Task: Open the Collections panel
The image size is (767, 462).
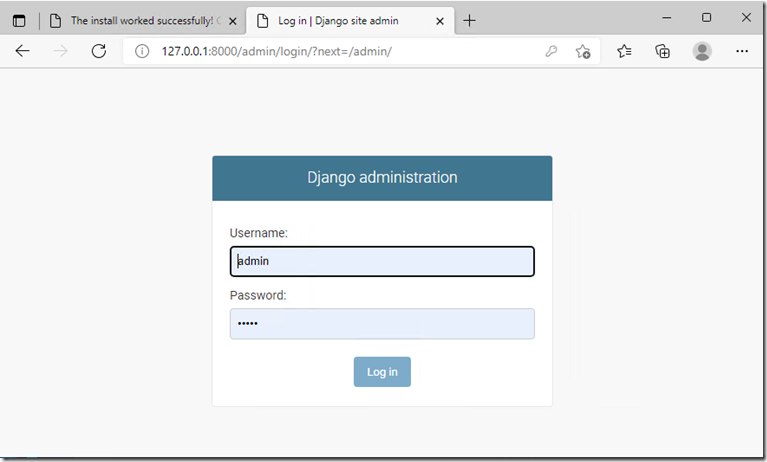Action: (x=662, y=51)
